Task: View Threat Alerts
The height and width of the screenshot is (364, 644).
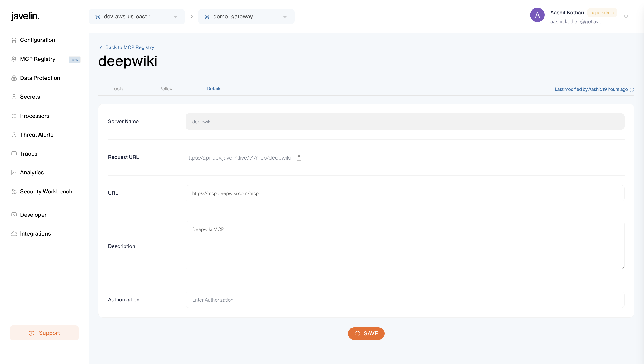Action: [37, 135]
